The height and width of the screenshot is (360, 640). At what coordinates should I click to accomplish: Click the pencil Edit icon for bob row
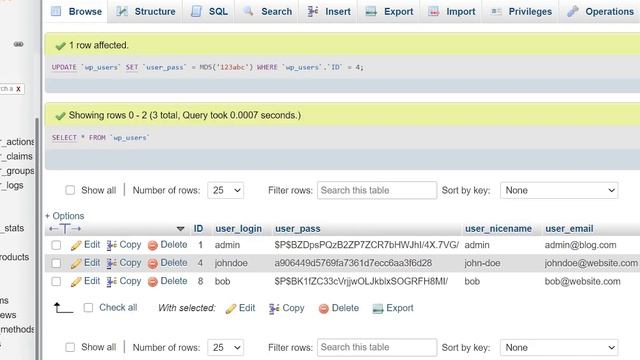(x=76, y=282)
